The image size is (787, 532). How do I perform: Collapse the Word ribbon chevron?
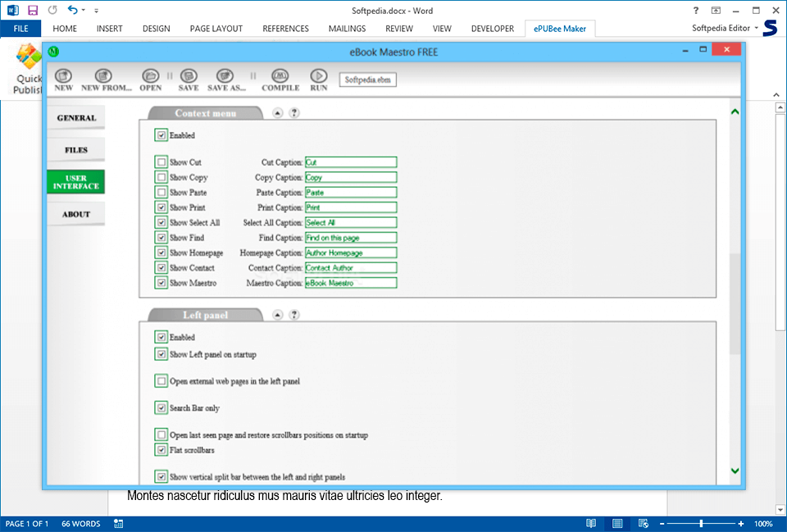tap(776, 94)
